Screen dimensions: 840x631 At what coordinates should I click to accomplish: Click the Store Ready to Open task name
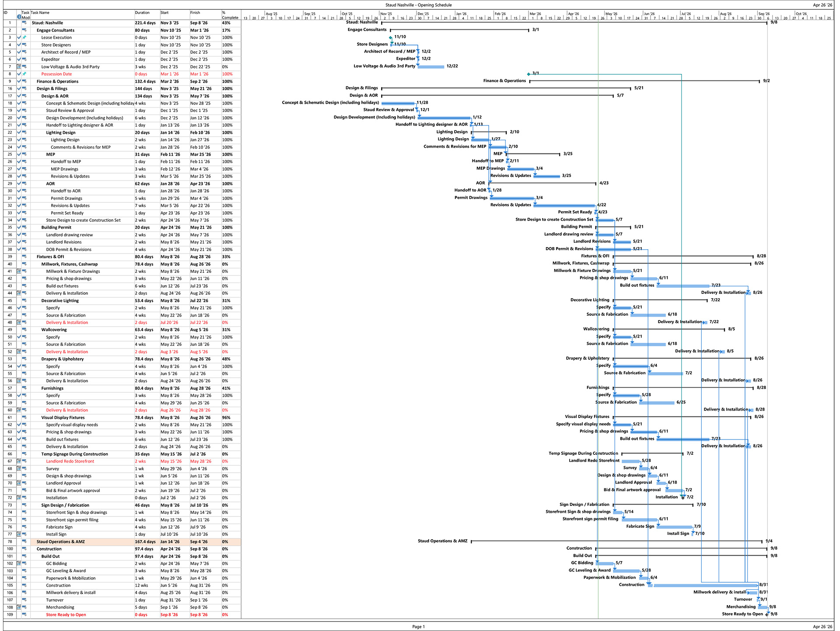[66, 615]
